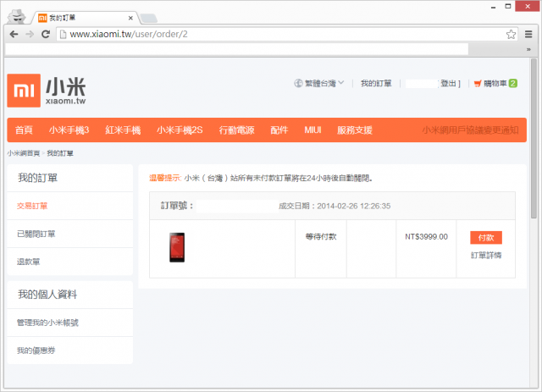The image size is (542, 392).
Task: Click order date 2014-02-26 12:26:35
Action: click(354, 206)
